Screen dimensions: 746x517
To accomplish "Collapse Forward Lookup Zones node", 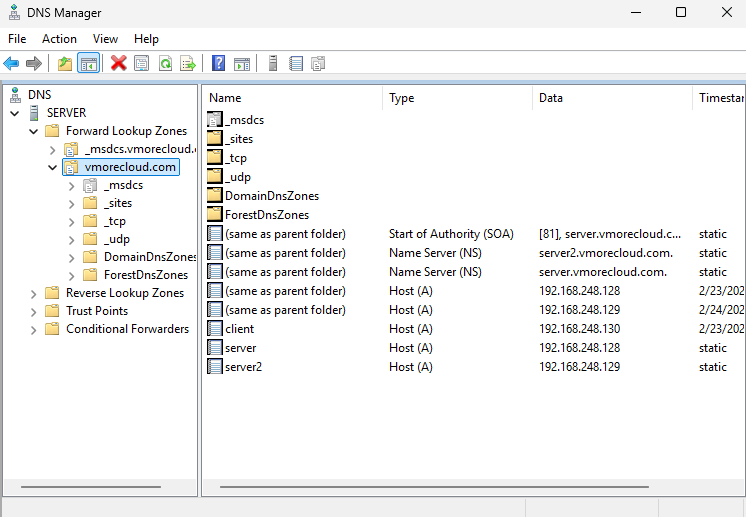I will point(33,132).
